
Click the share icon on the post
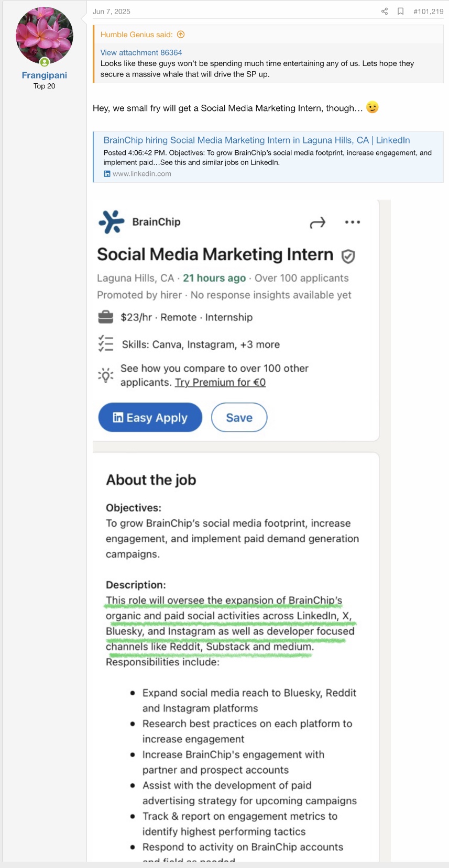385,12
